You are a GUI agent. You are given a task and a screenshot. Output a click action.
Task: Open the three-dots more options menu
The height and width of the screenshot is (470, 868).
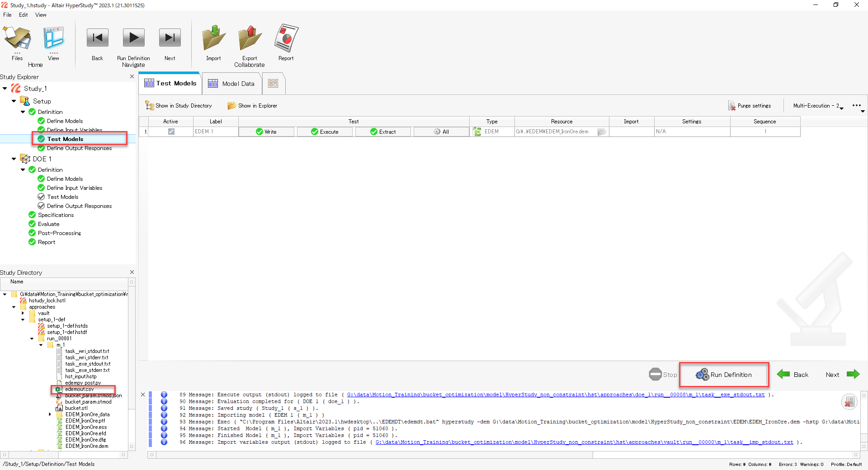click(856, 105)
